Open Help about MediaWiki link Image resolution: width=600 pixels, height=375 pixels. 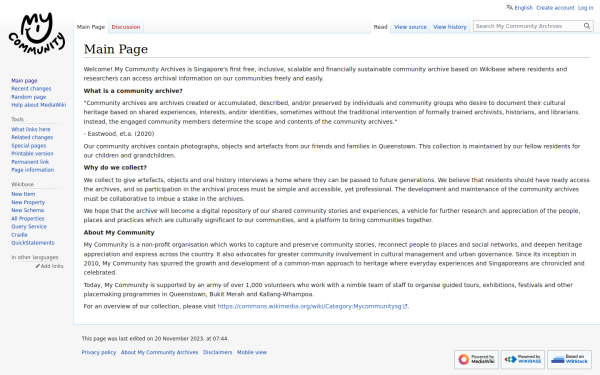(39, 105)
